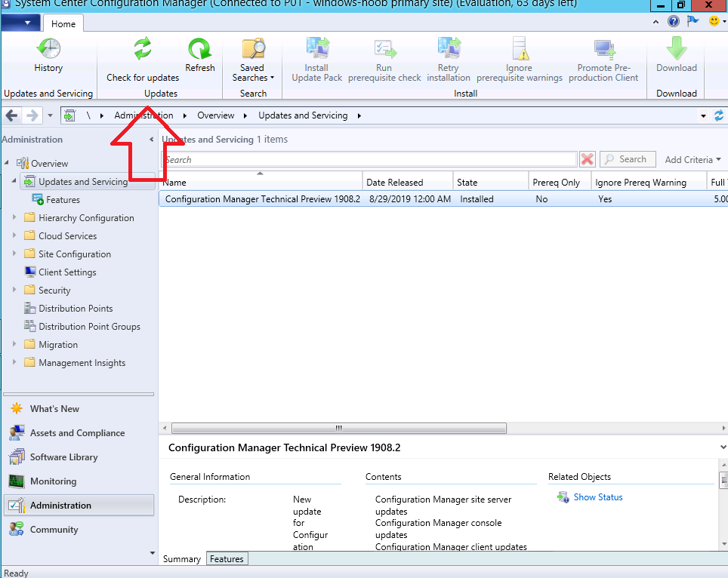Collapse the Updates and Servicing node
The width and height of the screenshot is (728, 578).
pos(14,181)
